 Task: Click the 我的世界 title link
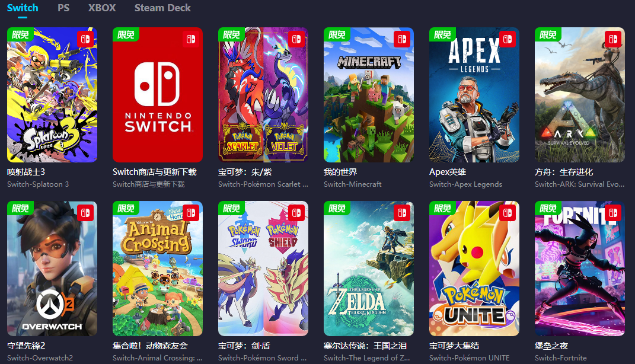pos(340,172)
